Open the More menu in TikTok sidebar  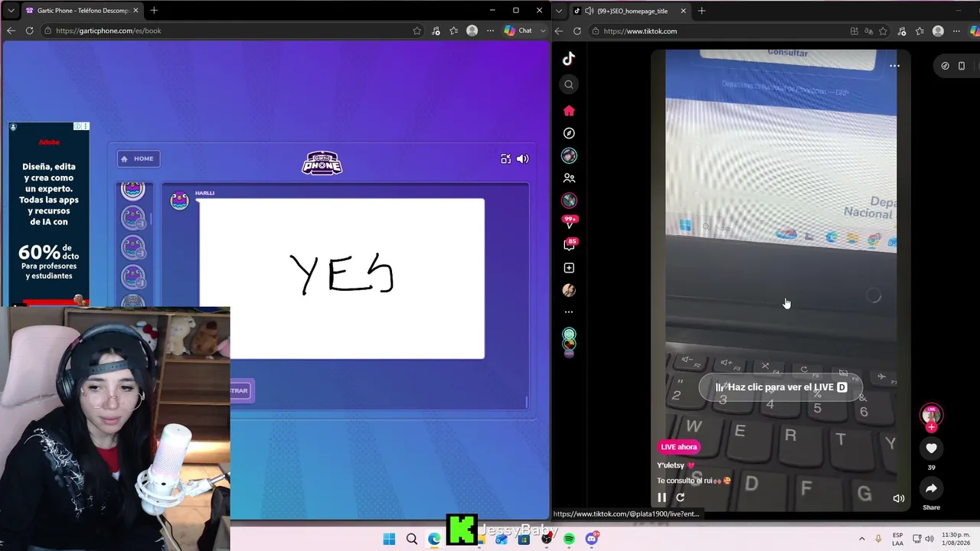[x=569, y=312]
